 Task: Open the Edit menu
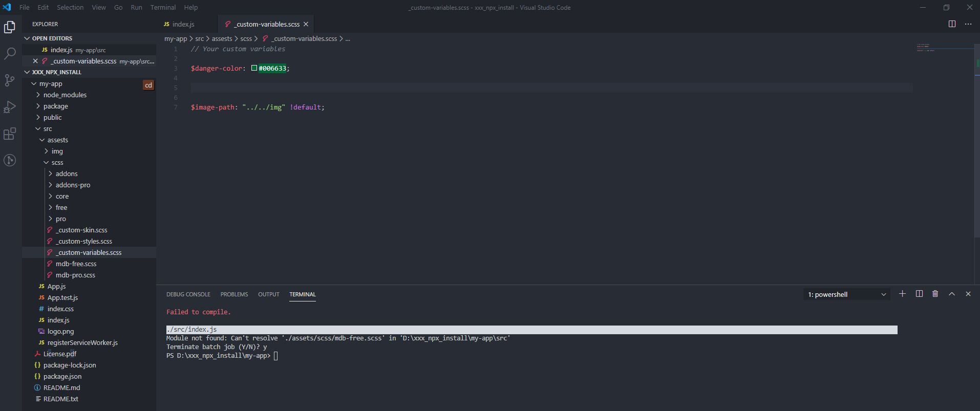pyautogui.click(x=43, y=7)
